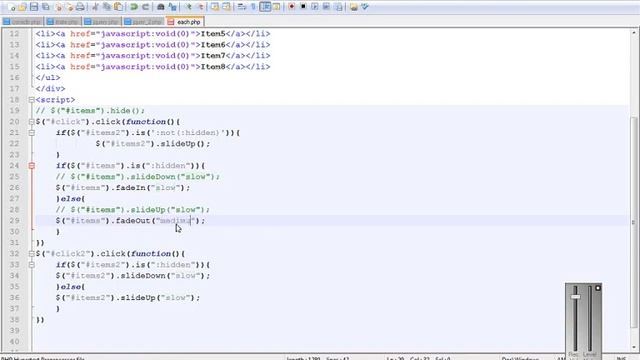Image resolution: width=640 pixels, height=360 pixels.
Task: Click line number 40 in the margin
Action: [x=14, y=342]
